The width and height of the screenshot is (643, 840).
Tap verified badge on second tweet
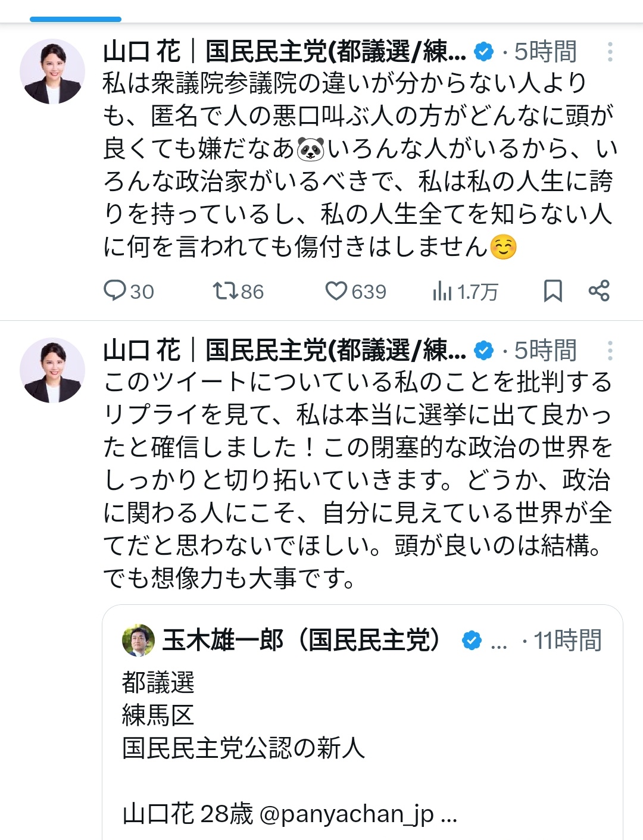pyautogui.click(x=483, y=351)
